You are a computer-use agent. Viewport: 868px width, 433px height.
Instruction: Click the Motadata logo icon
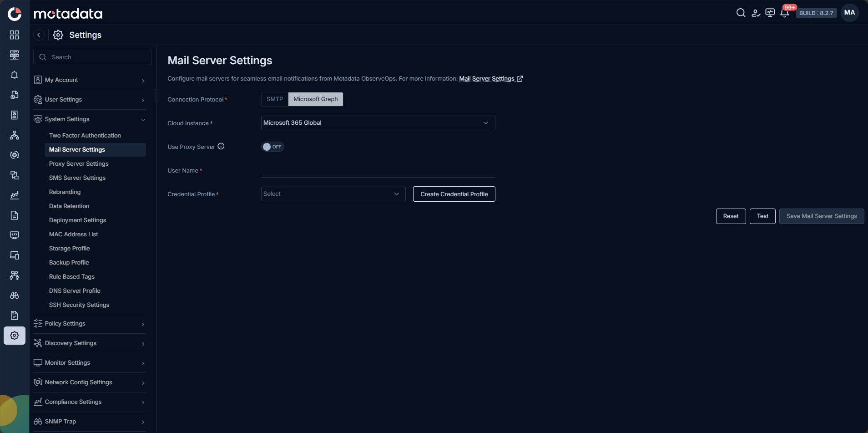click(15, 14)
